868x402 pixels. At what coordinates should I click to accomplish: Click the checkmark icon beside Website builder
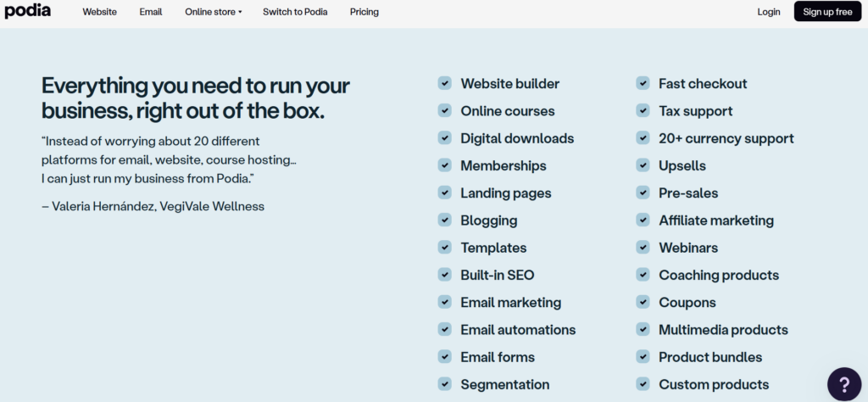(444, 83)
